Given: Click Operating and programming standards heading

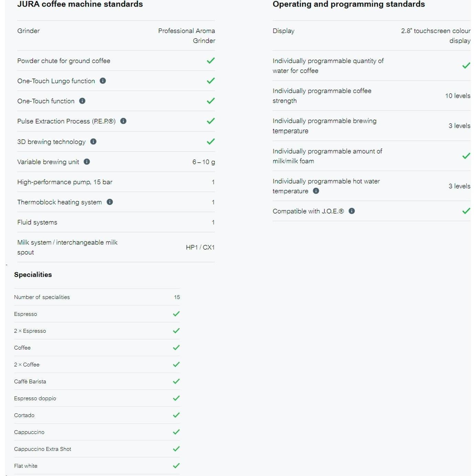Looking at the screenshot, I should point(349,4).
